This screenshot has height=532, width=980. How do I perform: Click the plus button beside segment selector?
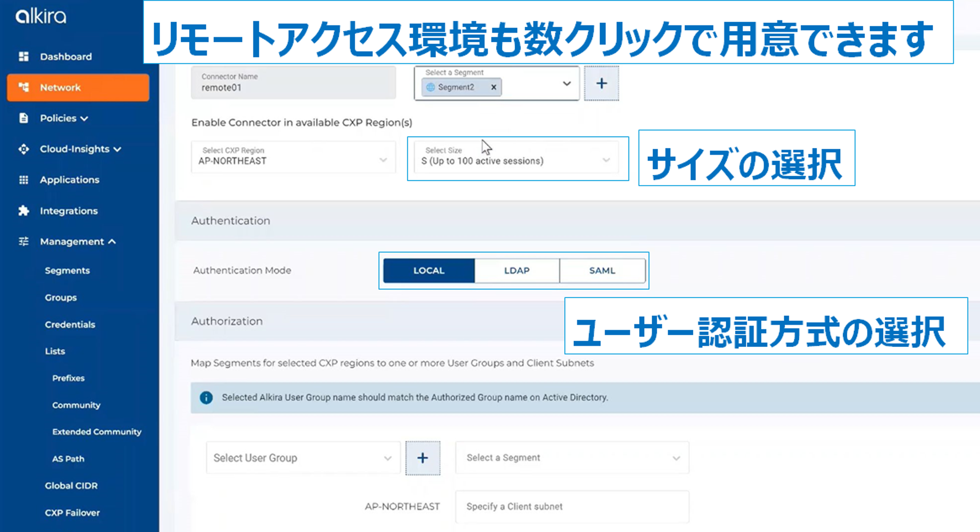(x=601, y=84)
